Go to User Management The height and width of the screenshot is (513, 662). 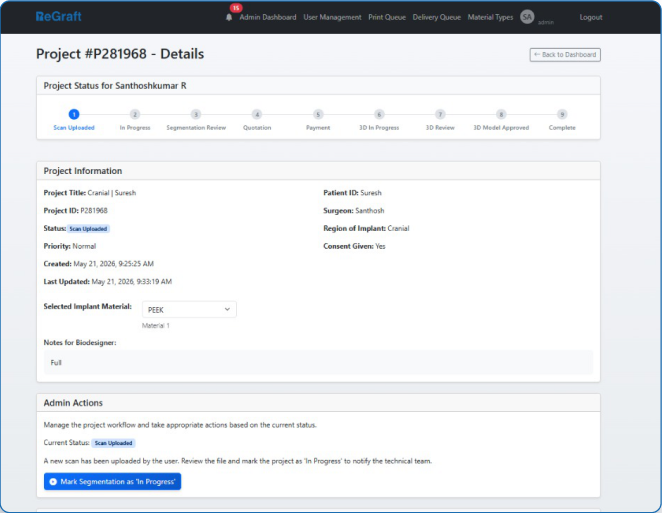point(332,17)
